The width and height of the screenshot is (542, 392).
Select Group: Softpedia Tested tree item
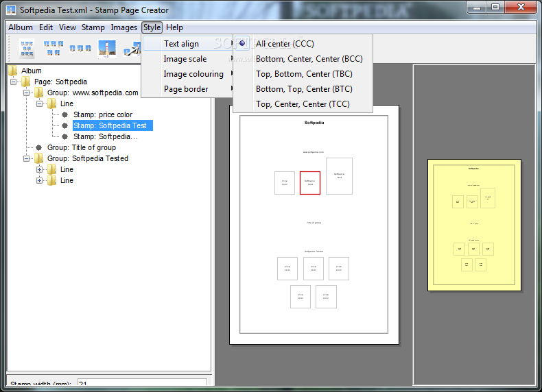coord(88,158)
